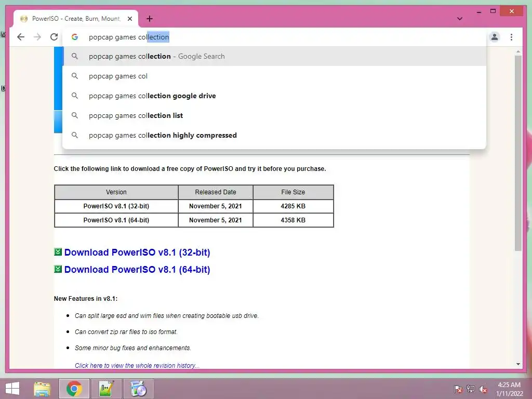Click magnifier icon beside 'google drive' suggestion

pyautogui.click(x=75, y=96)
